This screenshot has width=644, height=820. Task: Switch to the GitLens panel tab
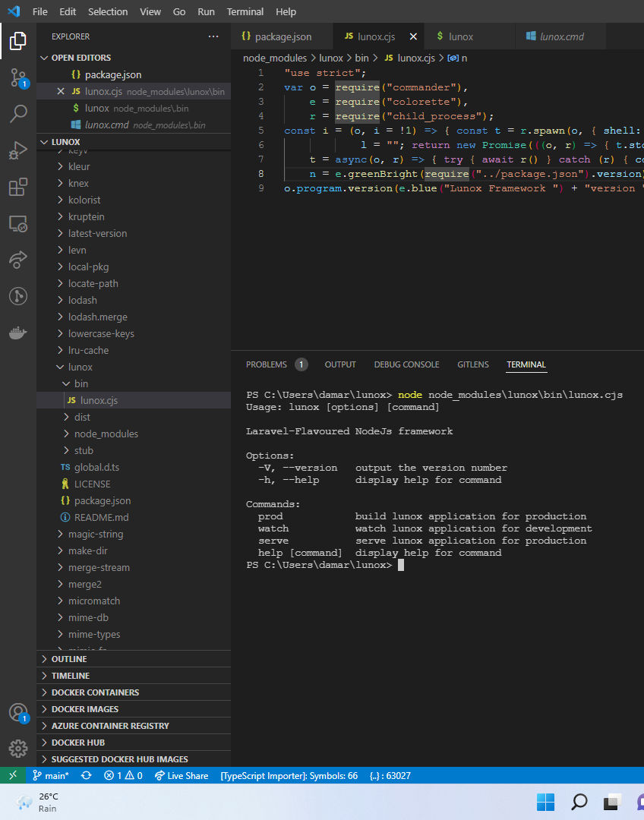(473, 364)
